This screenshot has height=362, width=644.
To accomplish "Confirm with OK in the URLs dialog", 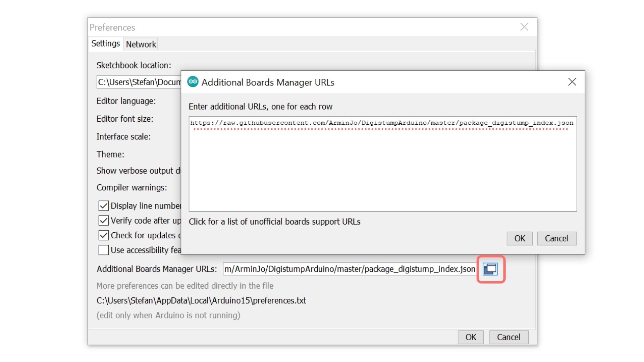I will coord(520,238).
